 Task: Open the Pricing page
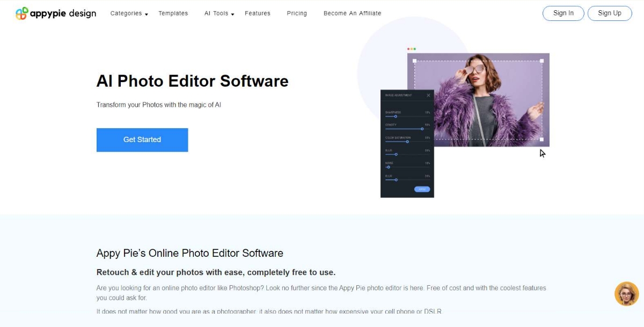pyautogui.click(x=297, y=13)
